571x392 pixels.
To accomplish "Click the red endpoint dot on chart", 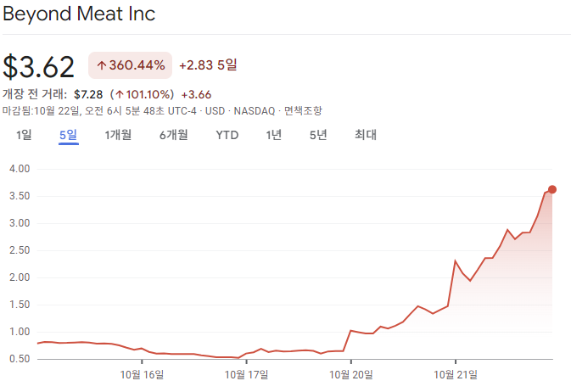I will tap(552, 189).
